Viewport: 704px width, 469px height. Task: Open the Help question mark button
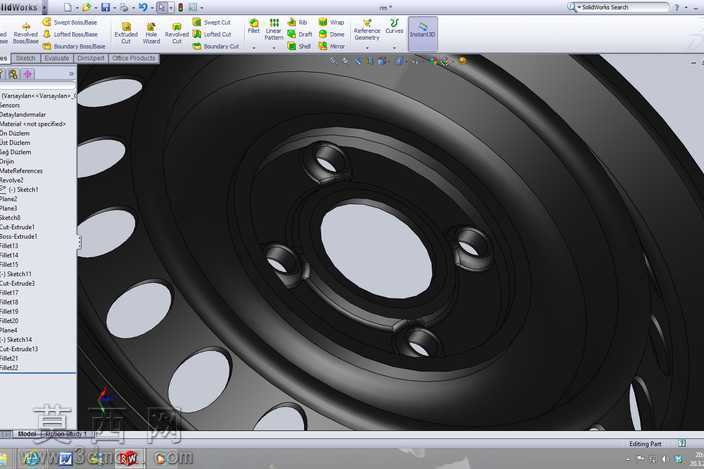coord(676,7)
